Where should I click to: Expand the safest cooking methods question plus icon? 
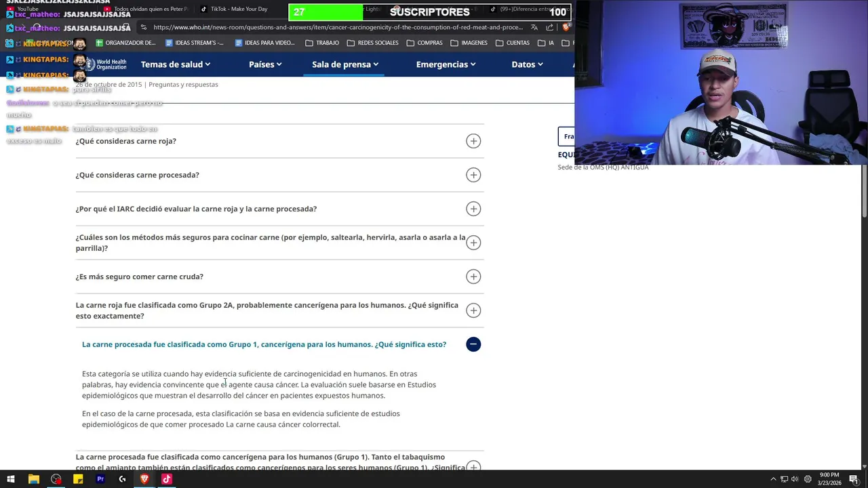473,243
